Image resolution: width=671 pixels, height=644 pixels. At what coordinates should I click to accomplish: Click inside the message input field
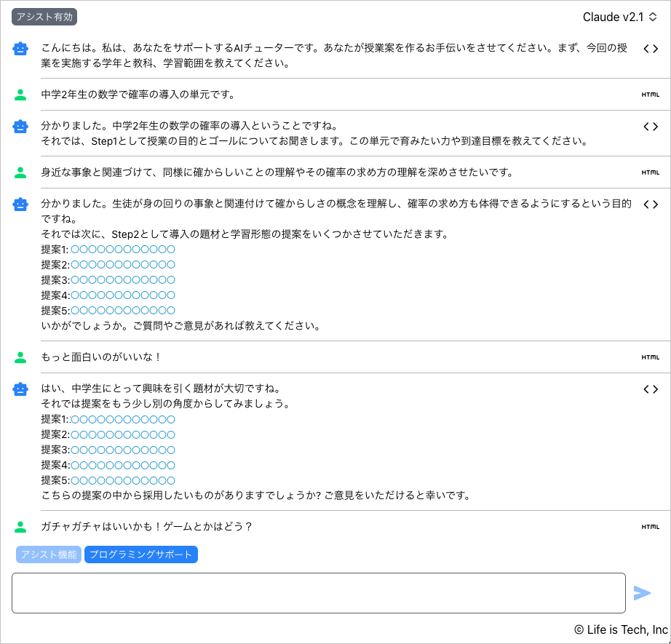coord(318,592)
